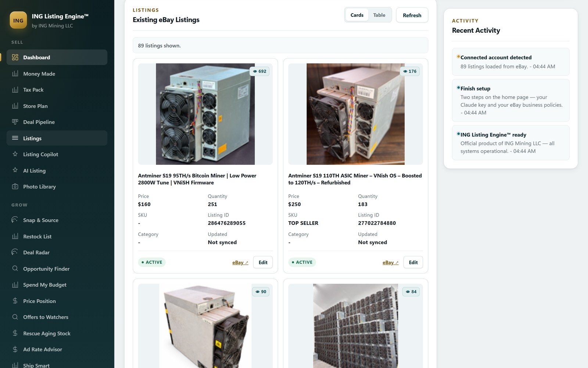Click Spend My Budget chart icon
The height and width of the screenshot is (368, 588).
(x=15, y=285)
